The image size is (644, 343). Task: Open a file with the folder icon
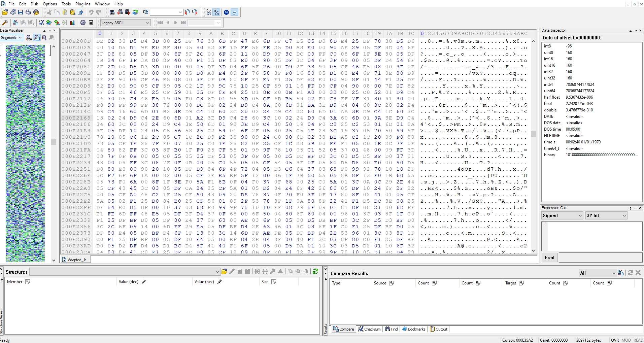click(x=5, y=12)
